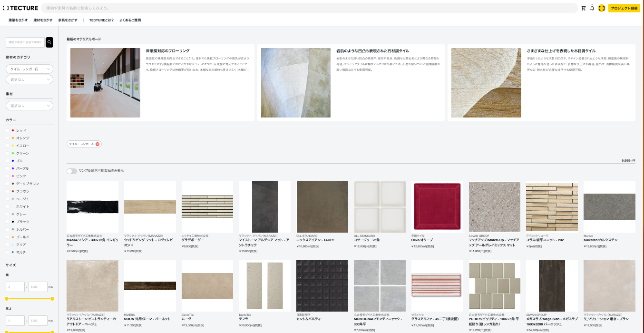Viewport: 644px width, 333px height.
Task: Open the yellow user profile avatar
Action: click(x=602, y=8)
